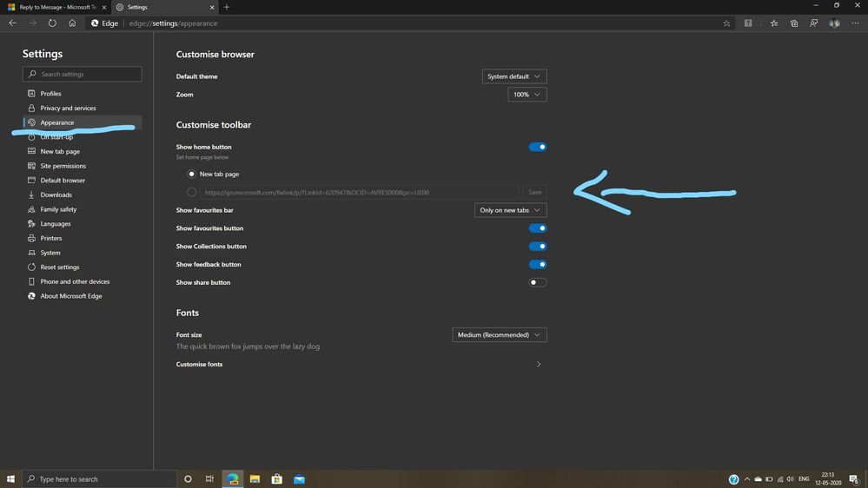
Task: Open the network icon in tray
Action: tap(780, 479)
